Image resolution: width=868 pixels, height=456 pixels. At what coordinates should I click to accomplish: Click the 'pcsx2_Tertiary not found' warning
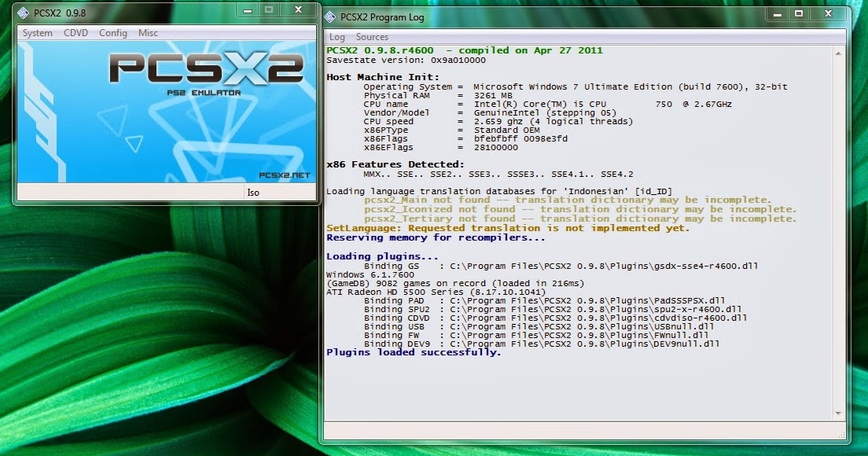coord(580,219)
